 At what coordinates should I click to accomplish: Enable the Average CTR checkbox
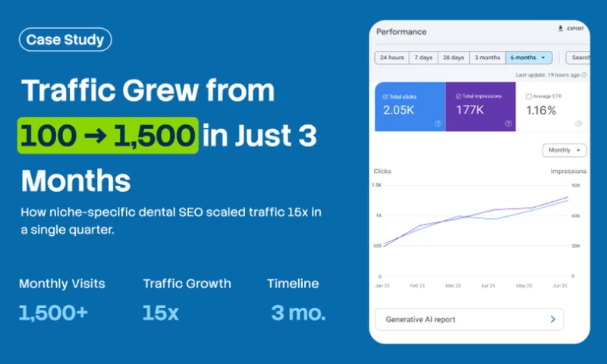(x=529, y=96)
